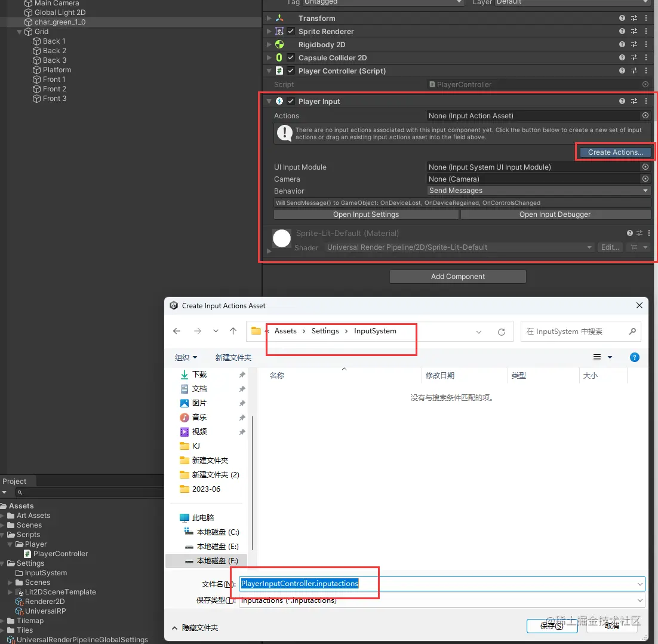The image size is (658, 644).
Task: Go back in the file dialog
Action: pyautogui.click(x=177, y=331)
